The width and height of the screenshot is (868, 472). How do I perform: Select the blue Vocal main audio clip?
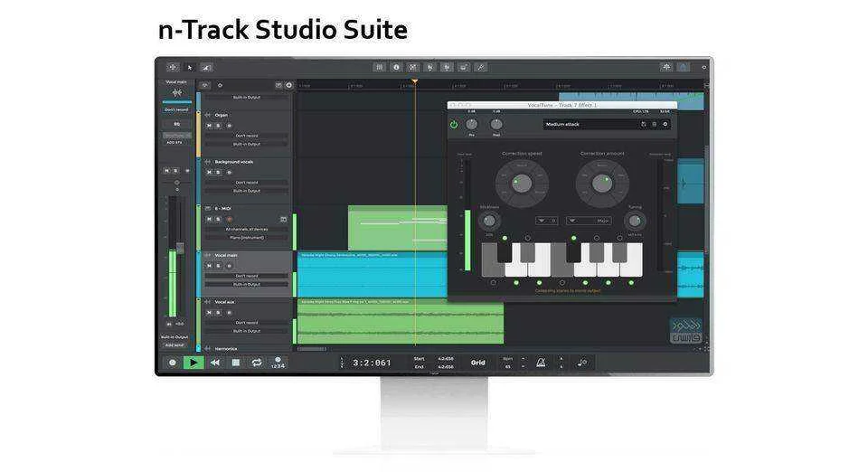(x=372, y=275)
